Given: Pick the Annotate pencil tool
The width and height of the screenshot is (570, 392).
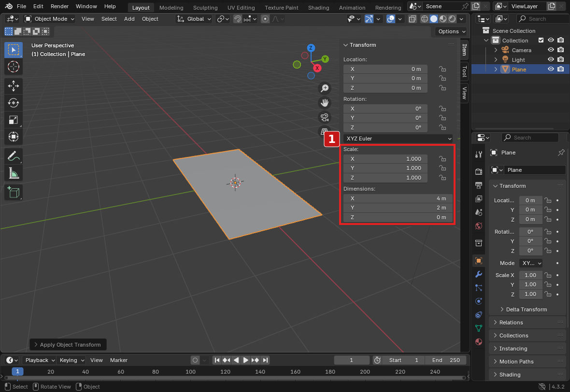Looking at the screenshot, I should click(14, 156).
